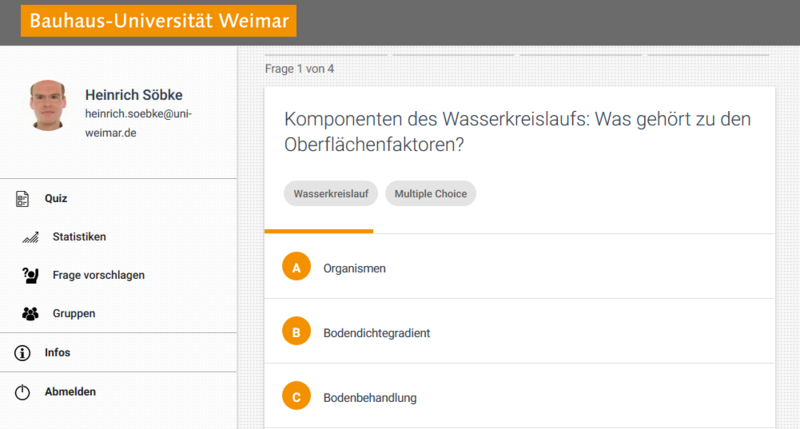
Task: Open the Statistiken menu entry
Action: (79, 237)
